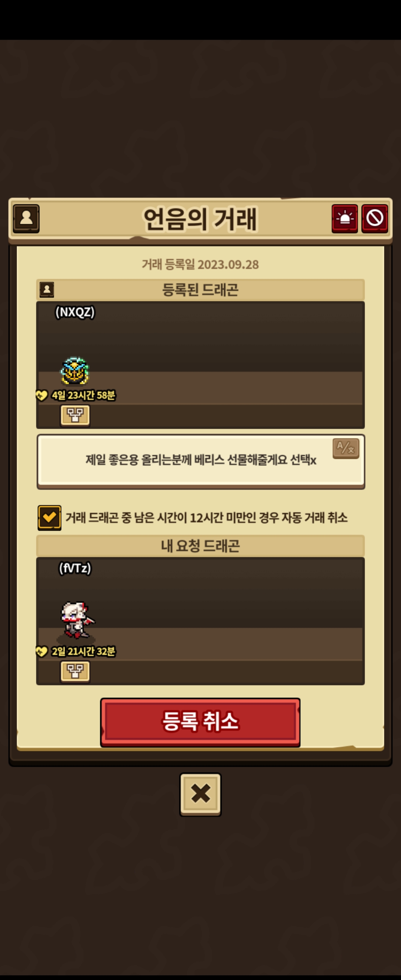Image resolution: width=401 pixels, height=980 pixels.
Task: Select the fVTz requested dragon sprite
Action: click(78, 620)
